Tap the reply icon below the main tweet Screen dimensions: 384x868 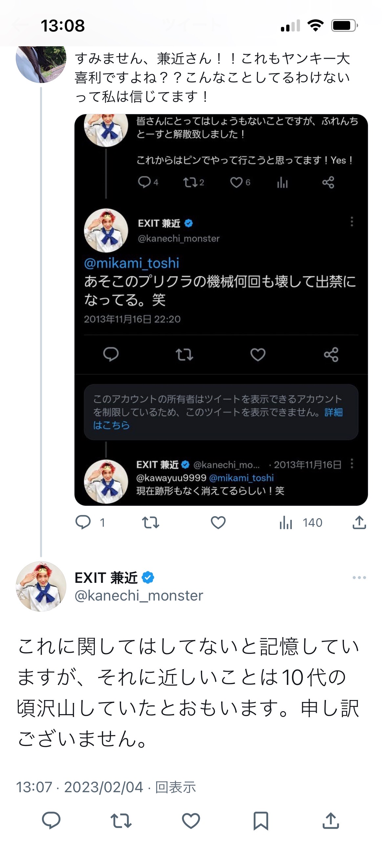tap(51, 820)
